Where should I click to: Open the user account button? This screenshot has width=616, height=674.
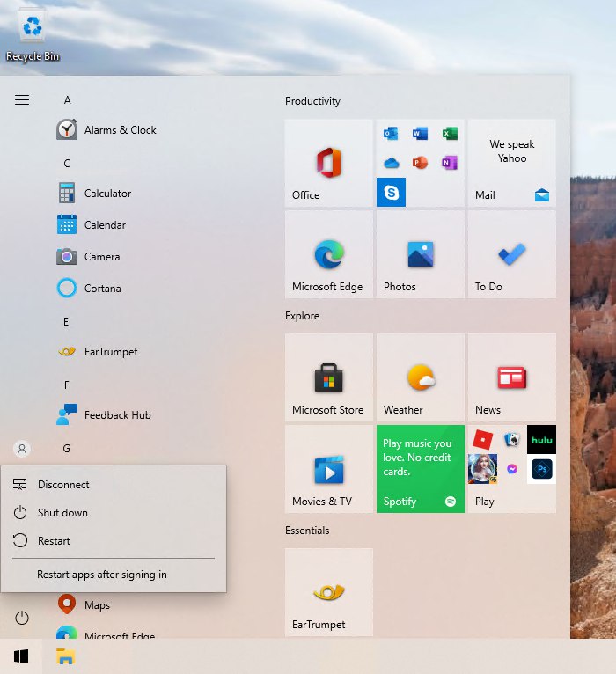click(x=22, y=449)
